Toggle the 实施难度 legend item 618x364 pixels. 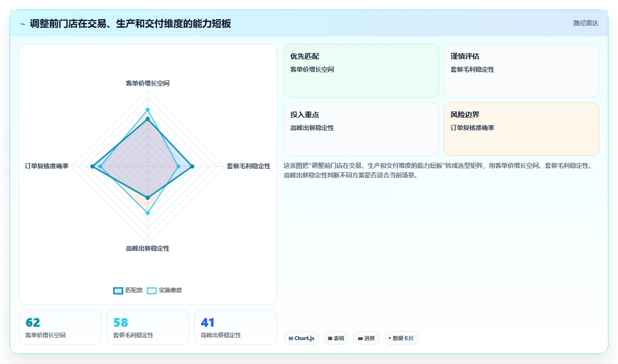(x=164, y=290)
